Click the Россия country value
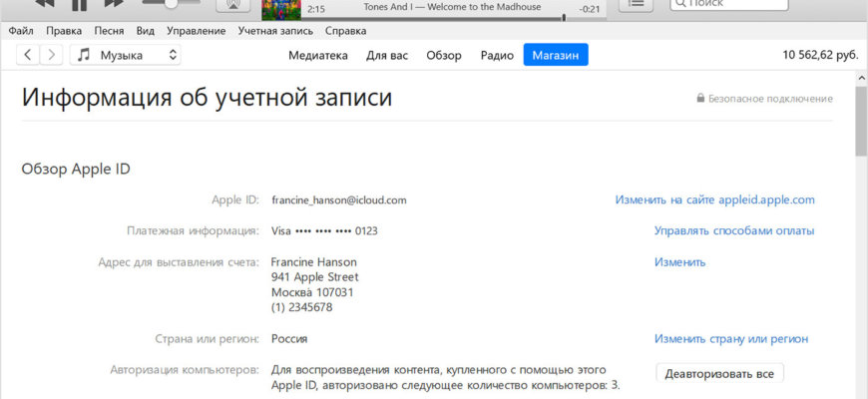Image resolution: width=868 pixels, height=399 pixels. click(289, 339)
